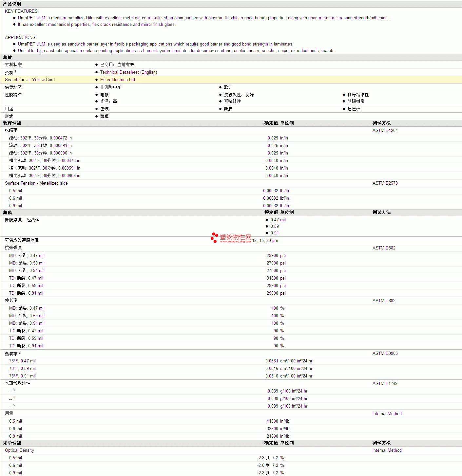This screenshot has height=476, width=462.
Task: Select the 可粘结性 feature entry
Action: (233, 101)
